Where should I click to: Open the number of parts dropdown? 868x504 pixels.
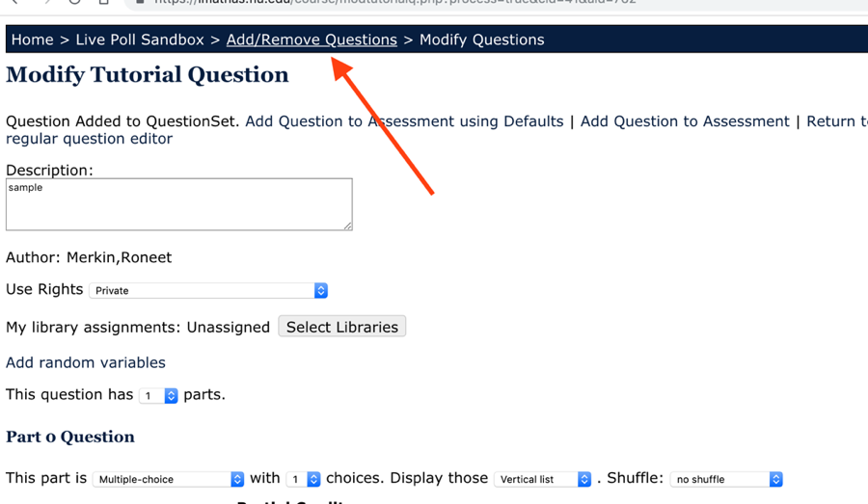pyautogui.click(x=159, y=396)
